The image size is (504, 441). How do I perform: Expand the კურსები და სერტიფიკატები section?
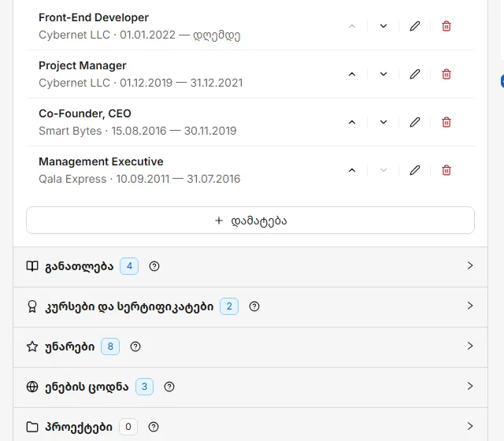(250, 306)
